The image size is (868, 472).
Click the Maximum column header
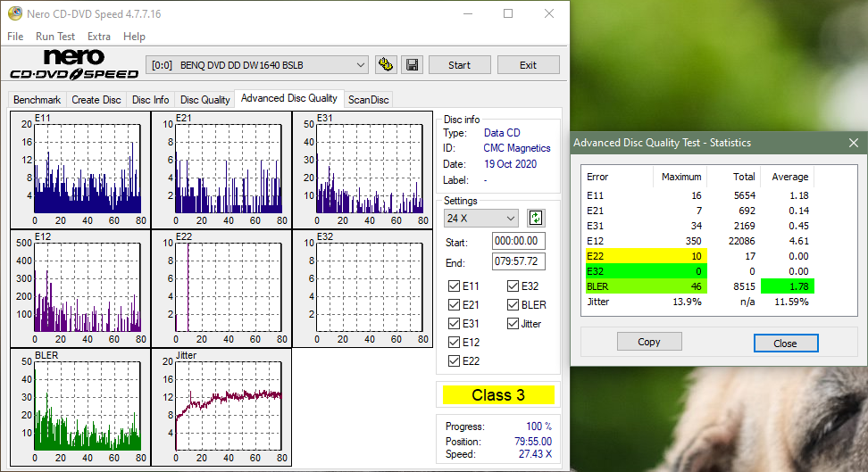680,177
